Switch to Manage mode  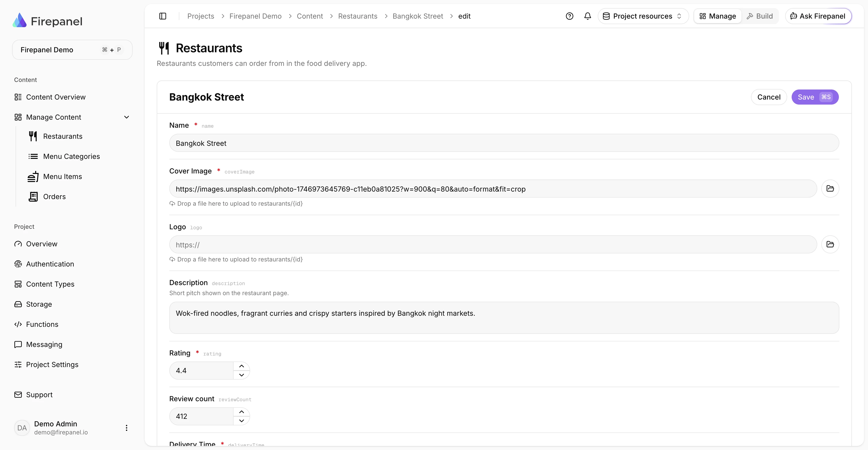click(x=718, y=16)
